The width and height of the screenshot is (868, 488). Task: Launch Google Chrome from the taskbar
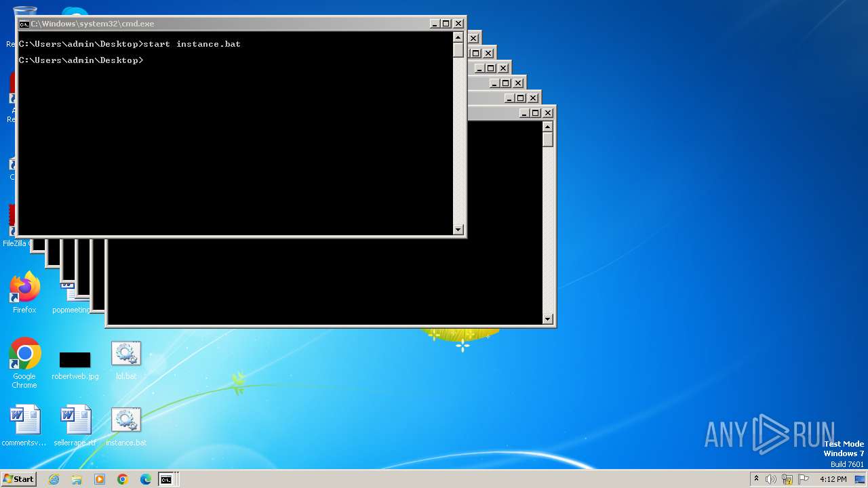[123, 479]
